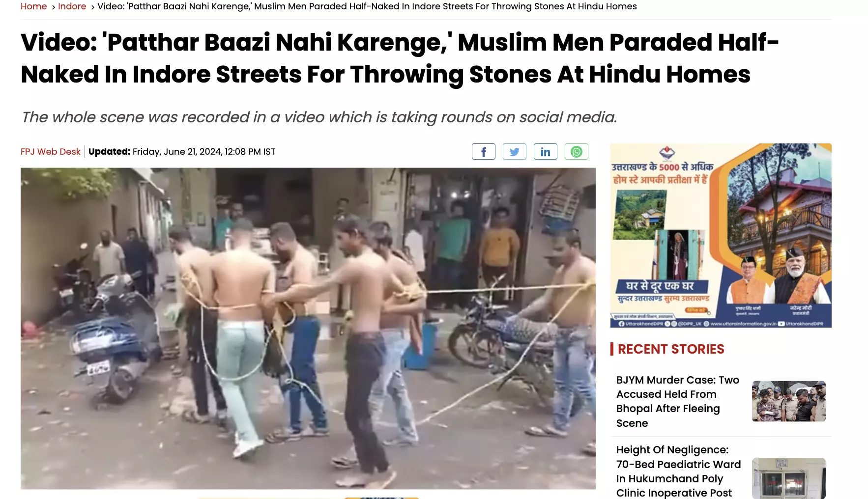The height and width of the screenshot is (499, 868).
Task: Send the article through WhatsApp icon
Action: click(576, 152)
